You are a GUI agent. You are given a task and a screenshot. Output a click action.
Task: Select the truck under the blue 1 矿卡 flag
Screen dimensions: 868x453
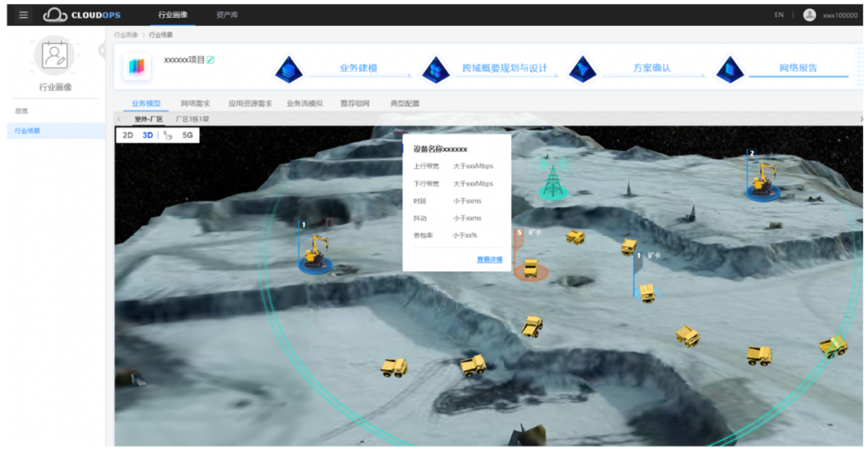[x=647, y=292]
